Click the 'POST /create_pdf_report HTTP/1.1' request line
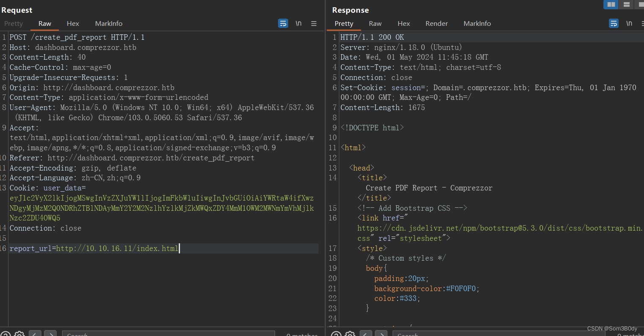 [77, 37]
